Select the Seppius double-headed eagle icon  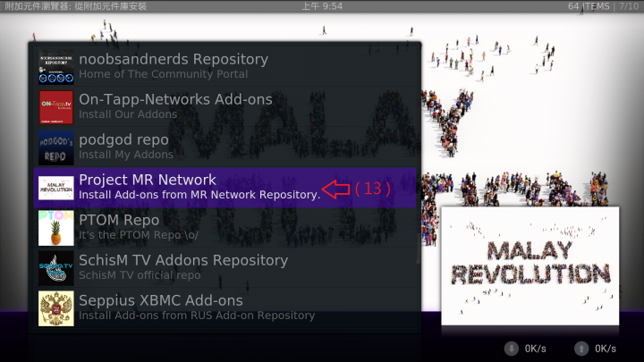(56, 308)
